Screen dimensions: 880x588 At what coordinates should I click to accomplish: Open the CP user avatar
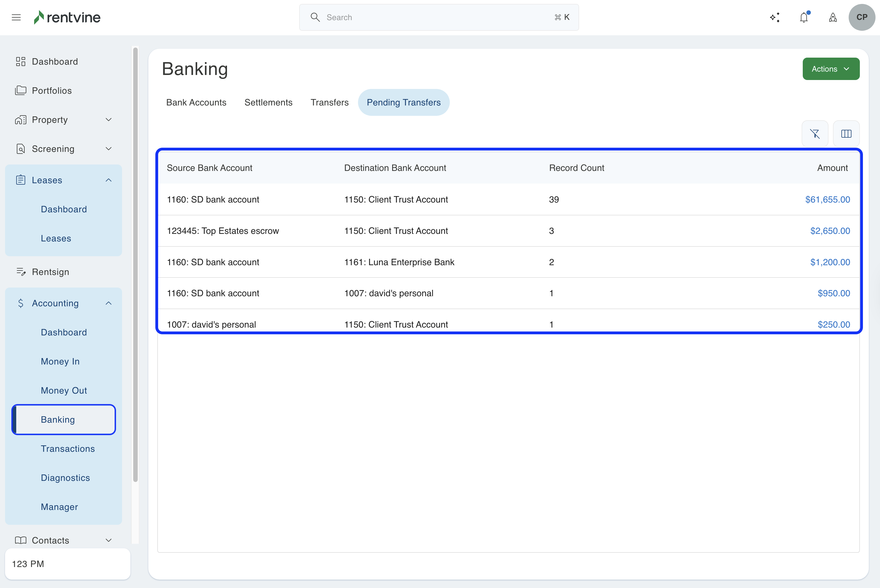coord(862,17)
